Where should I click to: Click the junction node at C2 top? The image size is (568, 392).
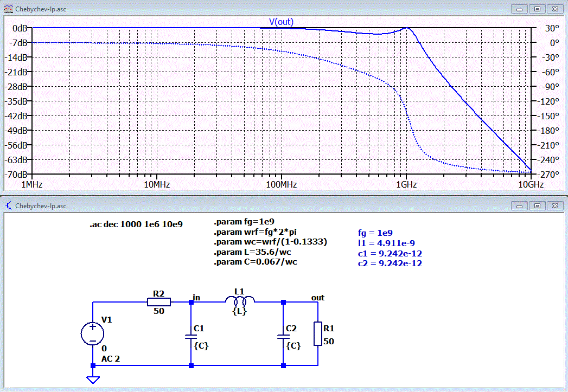[x=283, y=302]
